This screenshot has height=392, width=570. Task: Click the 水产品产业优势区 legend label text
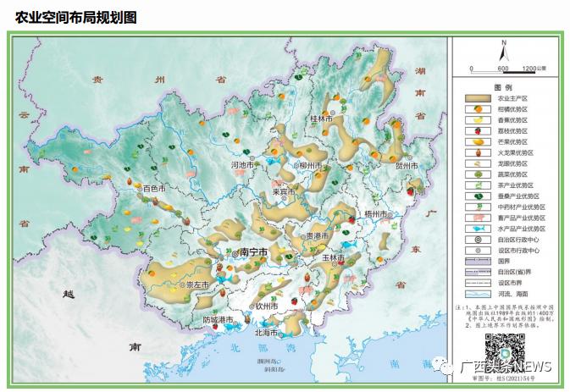[522, 229]
